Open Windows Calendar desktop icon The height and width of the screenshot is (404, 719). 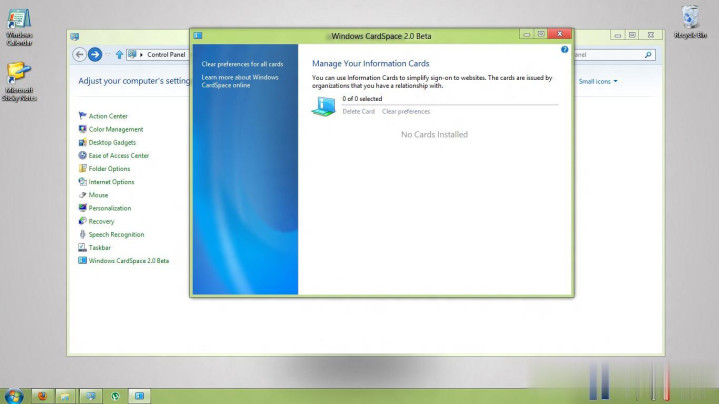point(19,27)
